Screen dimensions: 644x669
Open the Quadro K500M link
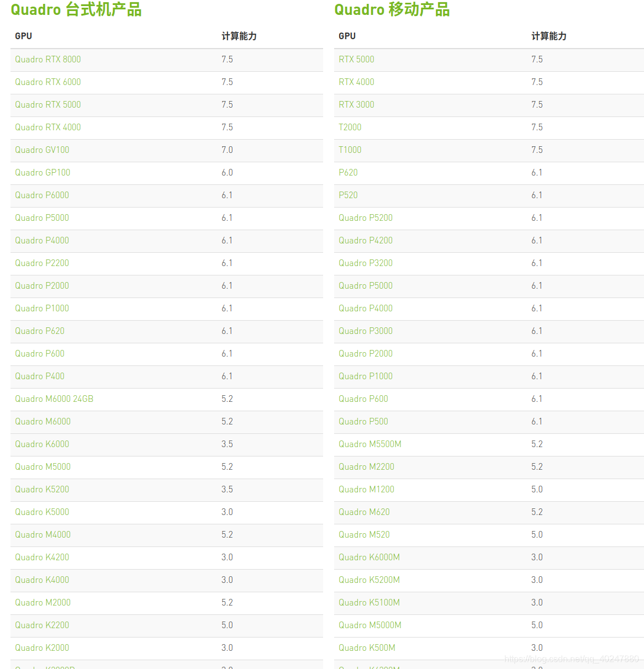(367, 648)
